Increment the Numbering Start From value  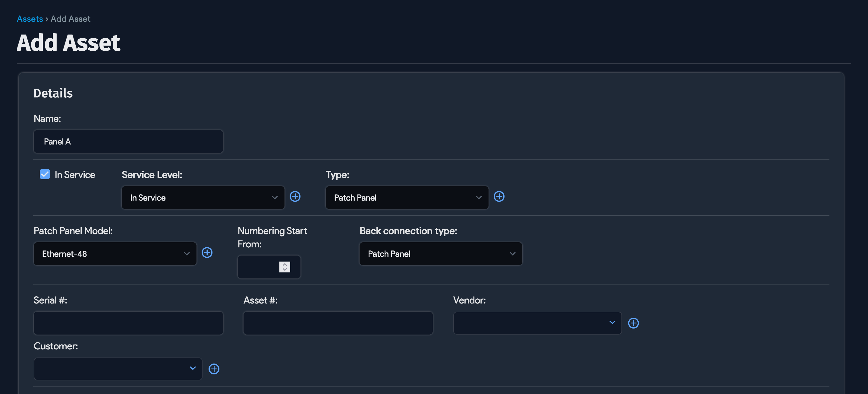(285, 265)
